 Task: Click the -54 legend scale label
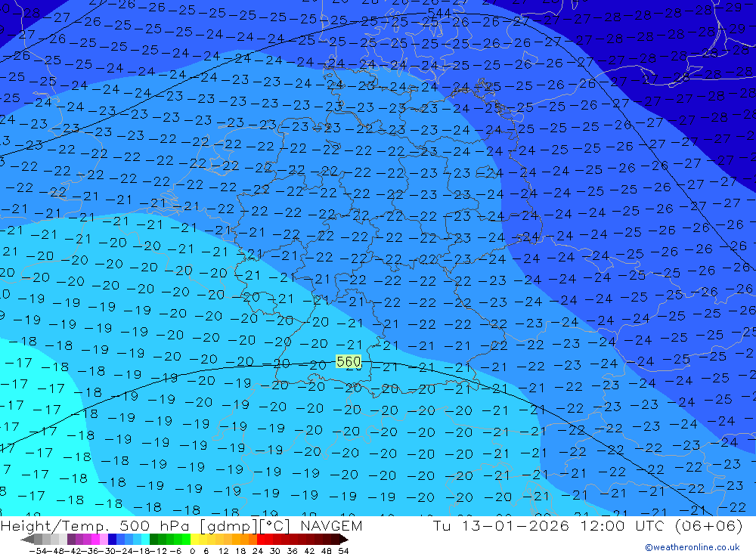tap(38, 551)
